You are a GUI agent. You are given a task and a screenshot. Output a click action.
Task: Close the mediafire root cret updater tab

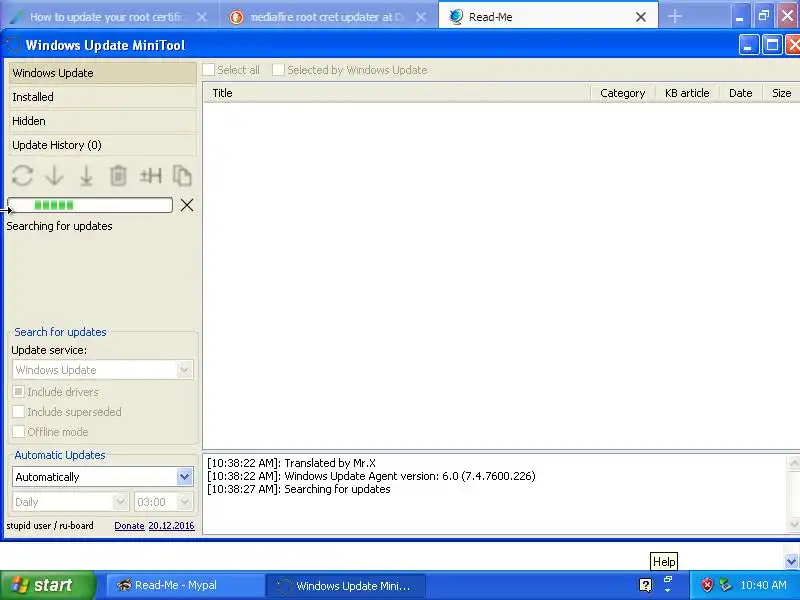point(421,17)
